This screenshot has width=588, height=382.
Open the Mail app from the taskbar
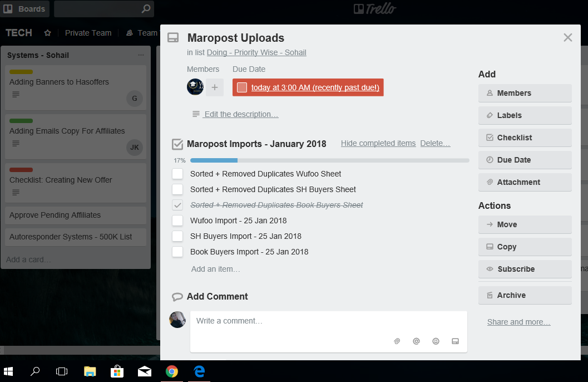pyautogui.click(x=145, y=371)
